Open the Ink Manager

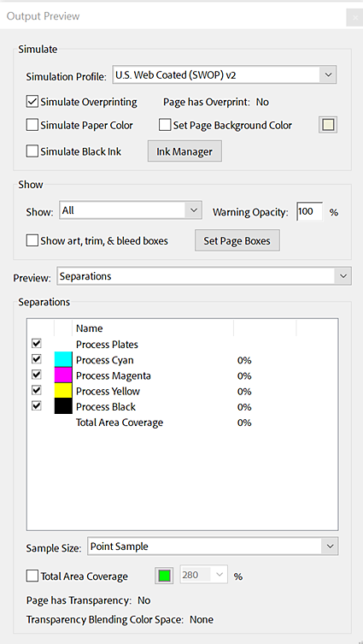[184, 151]
